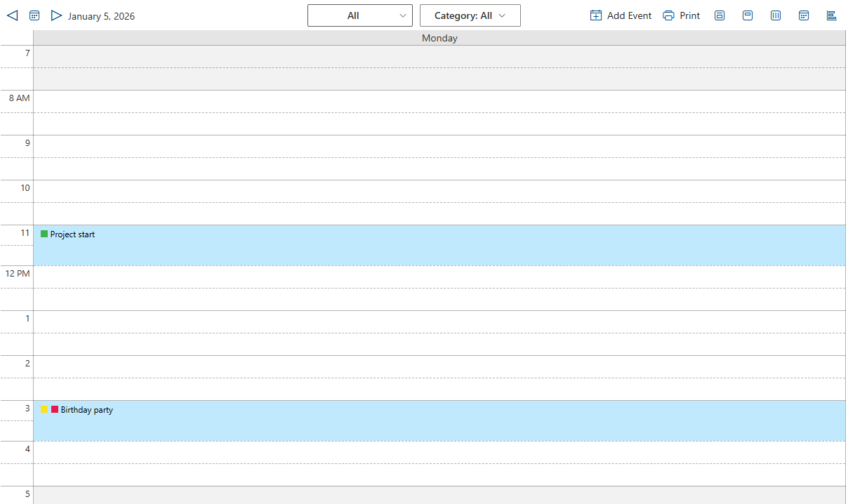Click the printer icon
This screenshot has height=504, width=848.
[x=668, y=15]
